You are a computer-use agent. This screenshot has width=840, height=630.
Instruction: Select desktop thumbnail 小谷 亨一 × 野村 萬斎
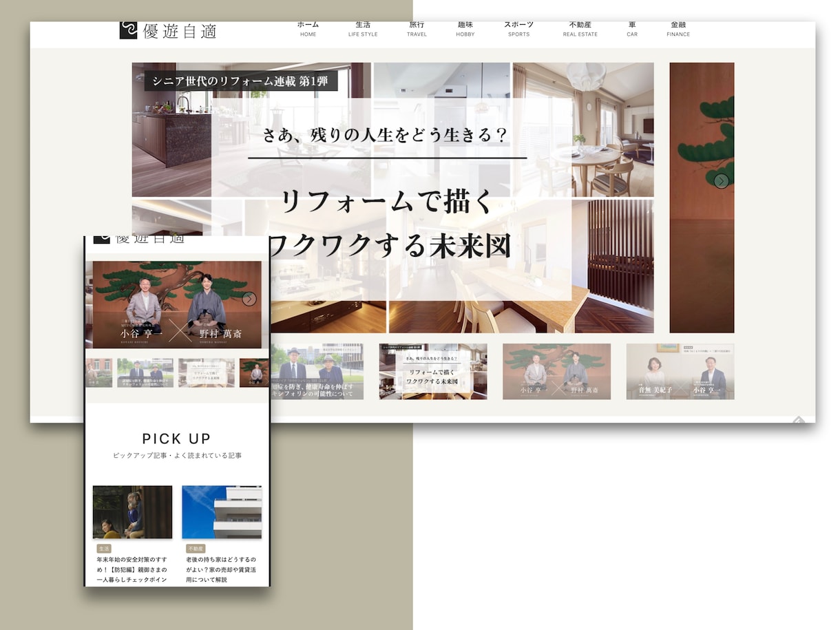(556, 371)
